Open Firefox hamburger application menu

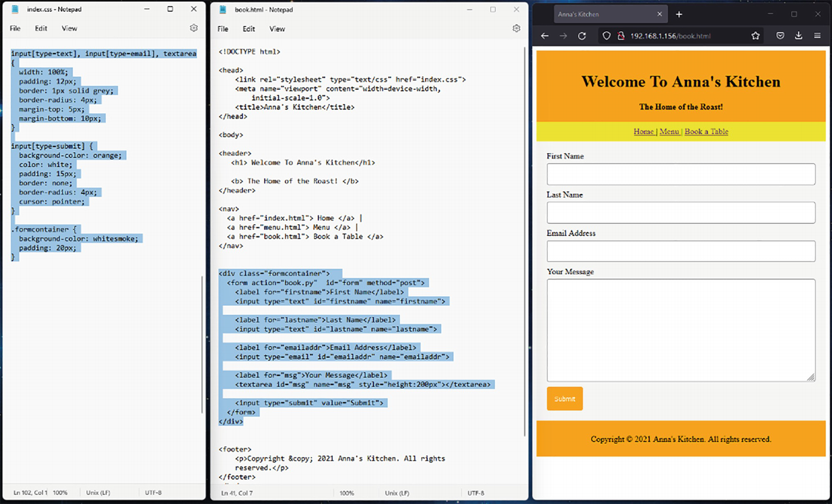[x=817, y=36]
